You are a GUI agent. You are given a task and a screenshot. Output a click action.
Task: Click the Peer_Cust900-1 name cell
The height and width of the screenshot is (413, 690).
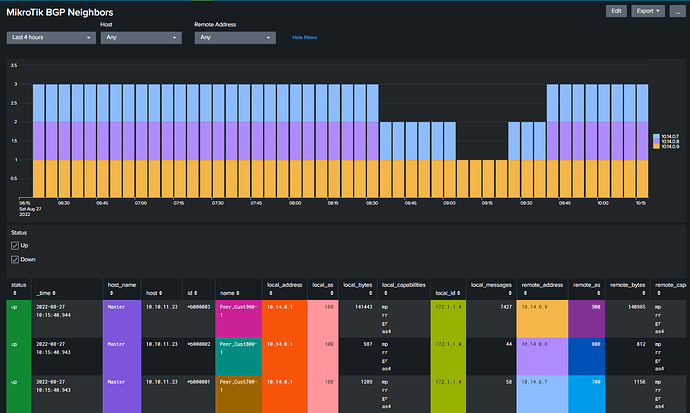(239, 319)
